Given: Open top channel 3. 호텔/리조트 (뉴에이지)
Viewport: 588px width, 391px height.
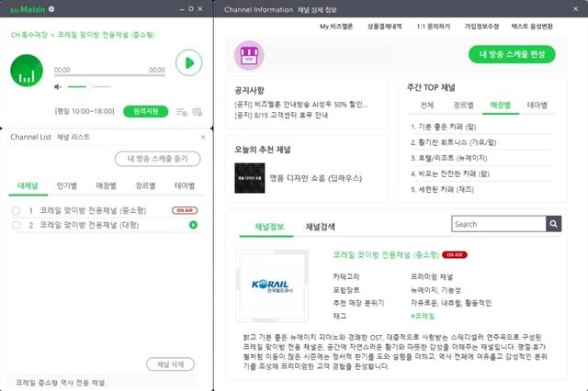Looking at the screenshot, I should pos(449,159).
